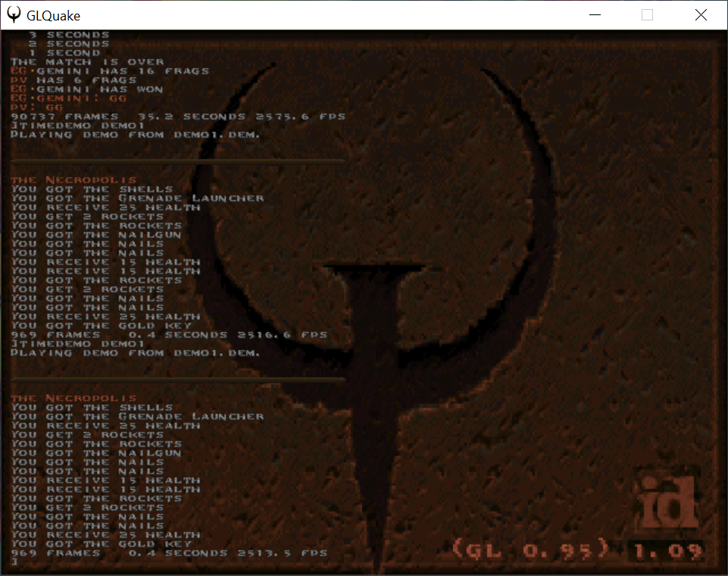Image resolution: width=728 pixels, height=576 pixels.
Task: Click the "90737 FRAMES 35.2 SECONDS" result line
Action: point(178,117)
